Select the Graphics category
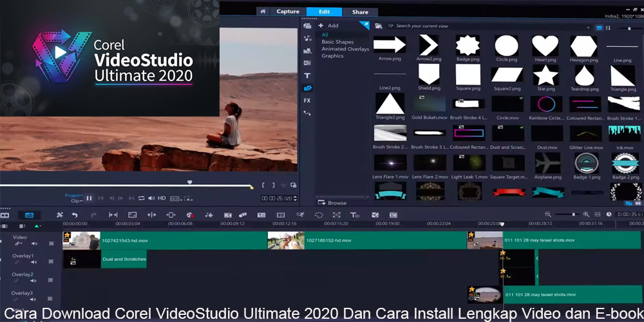644x322 pixels. pyautogui.click(x=332, y=56)
